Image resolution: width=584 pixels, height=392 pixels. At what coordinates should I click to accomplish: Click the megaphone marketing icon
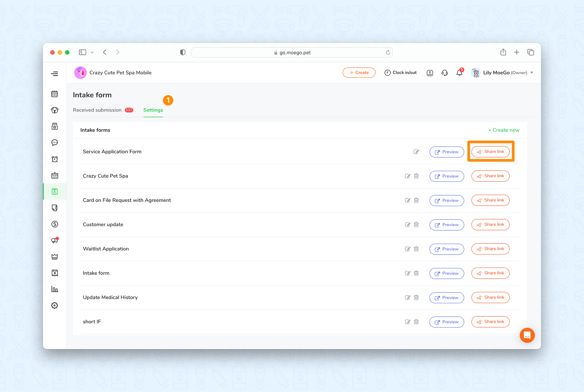pyautogui.click(x=55, y=241)
